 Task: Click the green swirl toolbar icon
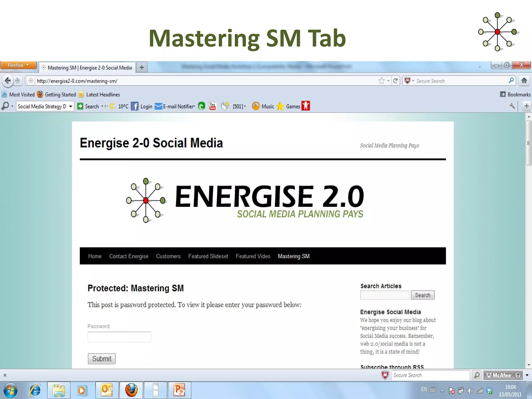(x=202, y=106)
